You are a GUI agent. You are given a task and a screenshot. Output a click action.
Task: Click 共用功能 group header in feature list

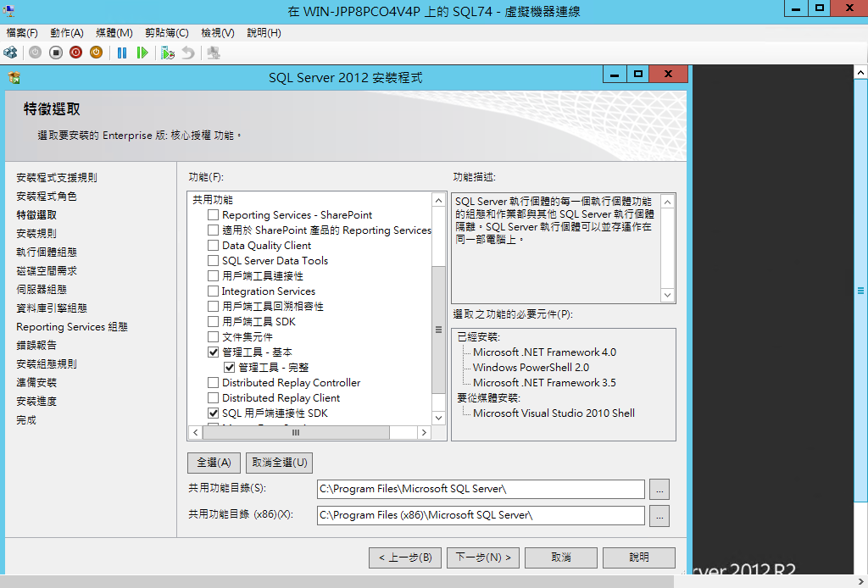(213, 200)
